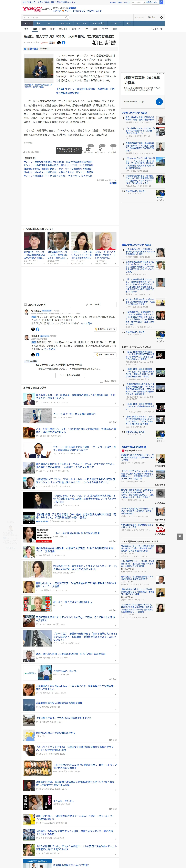Image resolution: width=186 pixels, height=868 pixels.
Task: Select the ランキング navigation tab
Action: pos(115,23)
